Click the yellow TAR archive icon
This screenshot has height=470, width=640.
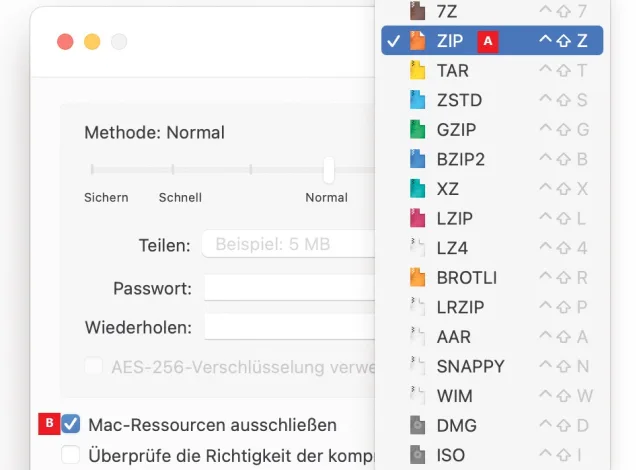pos(418,71)
